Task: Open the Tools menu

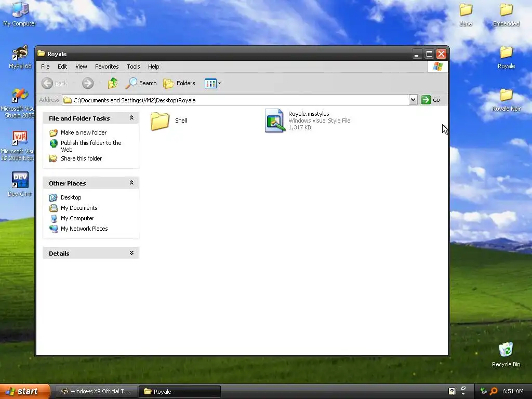Action: tap(134, 66)
